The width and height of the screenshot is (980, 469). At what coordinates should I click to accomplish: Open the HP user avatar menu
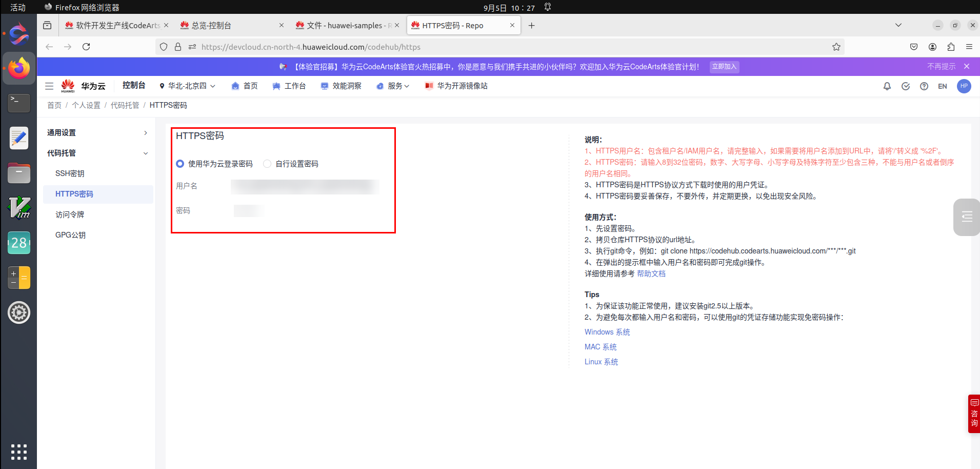964,86
